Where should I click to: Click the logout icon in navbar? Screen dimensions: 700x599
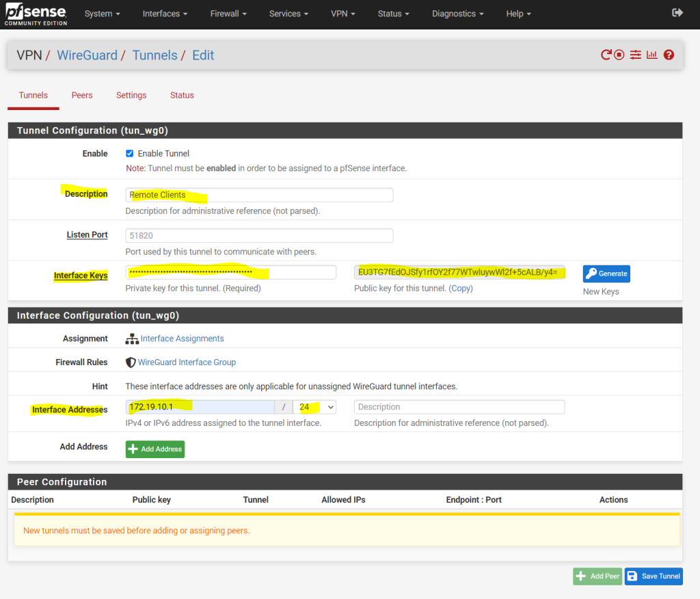point(677,13)
